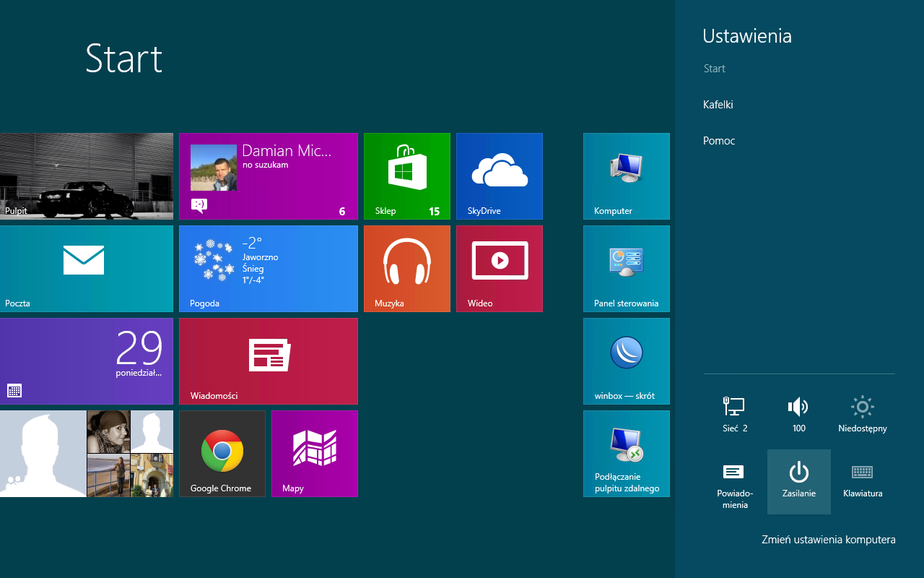Open the volume control showing 100
Viewport: 924px width, 578px height.
point(798,415)
